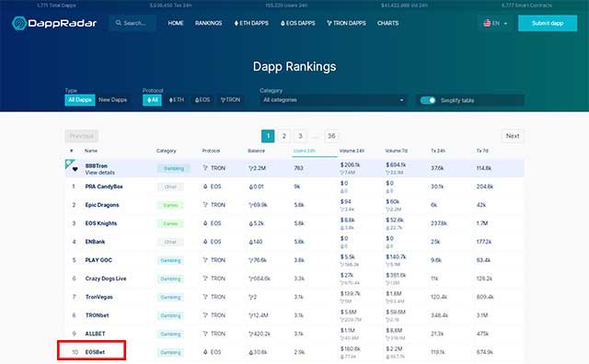Click EOS protocol icon in ENBank row
The width and height of the screenshot is (589, 364).
coord(205,242)
